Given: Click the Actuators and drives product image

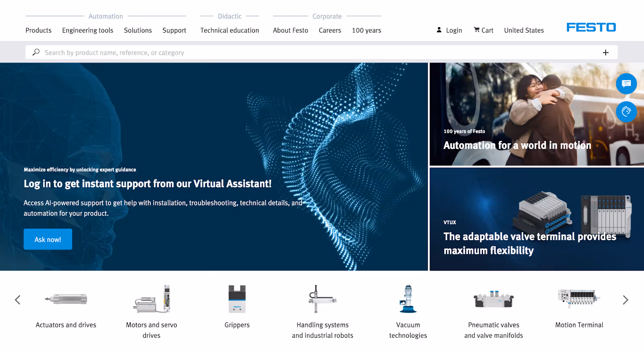Looking at the screenshot, I should click(x=66, y=299).
